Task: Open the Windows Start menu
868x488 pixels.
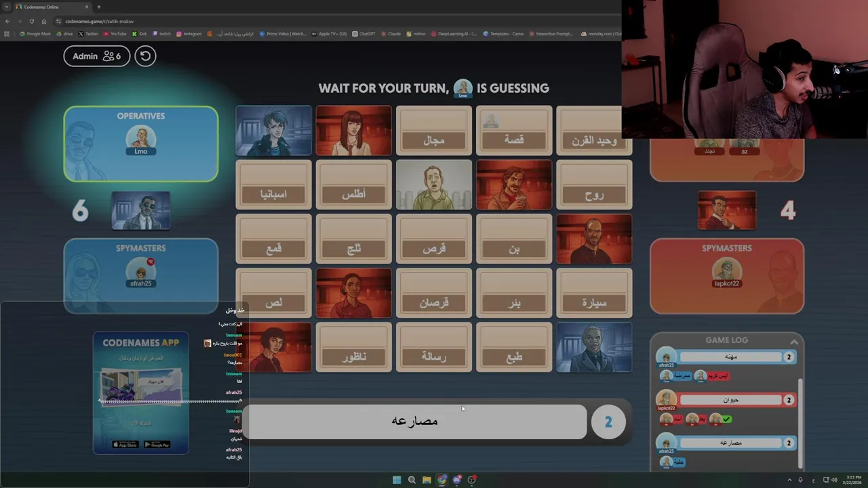Action: click(x=397, y=480)
